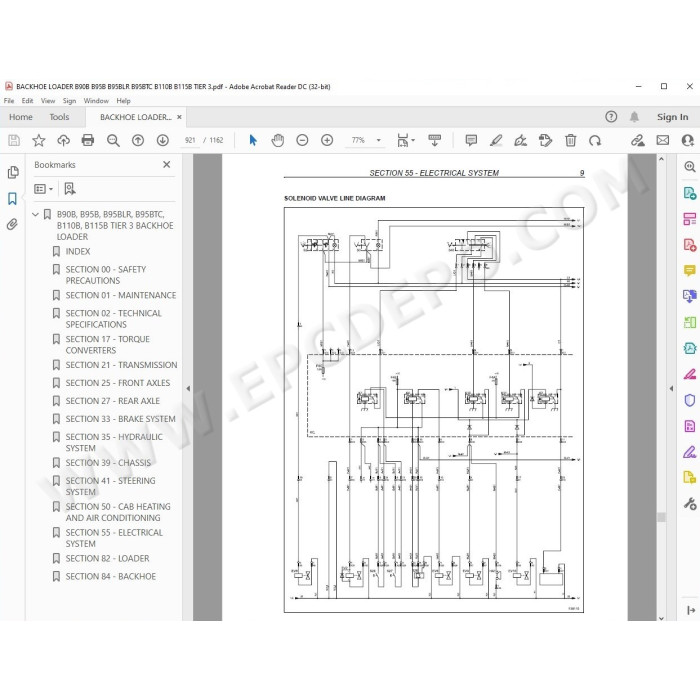Open the Create PDF tool in right pane
The height and width of the screenshot is (700, 700).
point(689,245)
